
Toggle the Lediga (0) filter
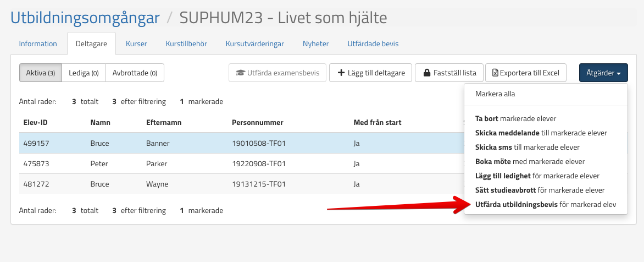point(84,73)
